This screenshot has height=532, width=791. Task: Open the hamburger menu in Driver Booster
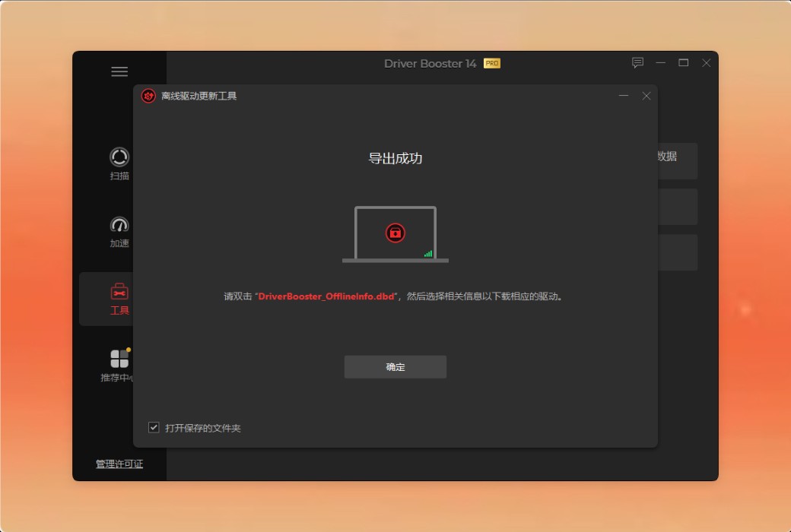(x=119, y=71)
